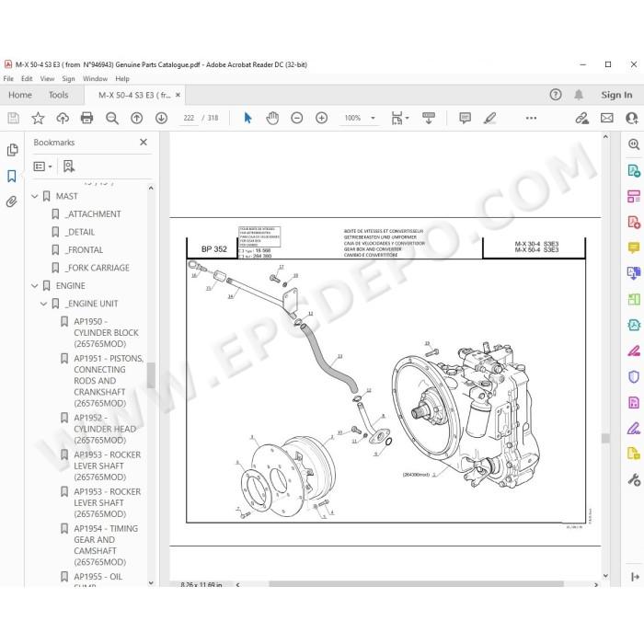Go to previous page arrow
This screenshot has width=644, height=644.
137,119
